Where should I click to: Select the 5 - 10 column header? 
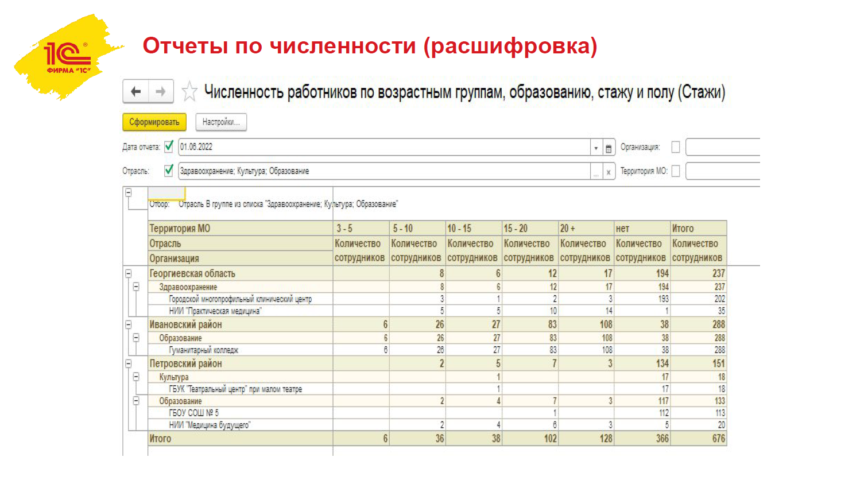(417, 228)
